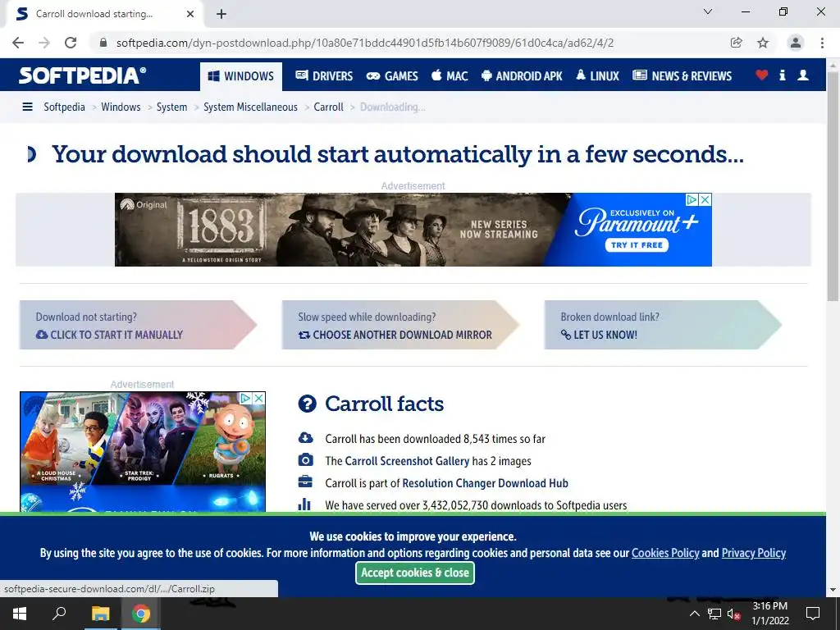This screenshot has height=630, width=840.
Task: Open taskbar search magnifier
Action: 59,614
